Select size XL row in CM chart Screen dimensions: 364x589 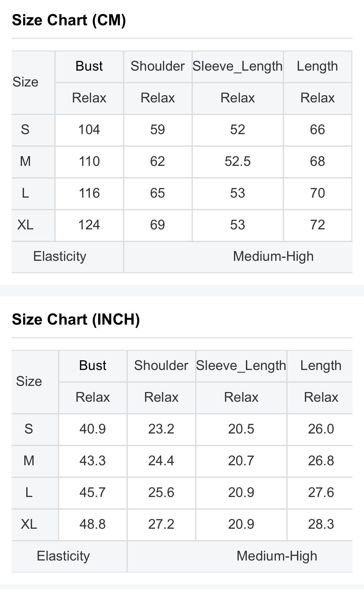click(182, 225)
